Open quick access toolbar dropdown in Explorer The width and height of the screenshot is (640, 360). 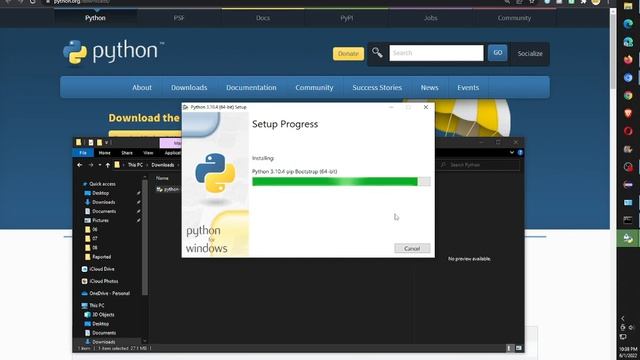[107, 142]
